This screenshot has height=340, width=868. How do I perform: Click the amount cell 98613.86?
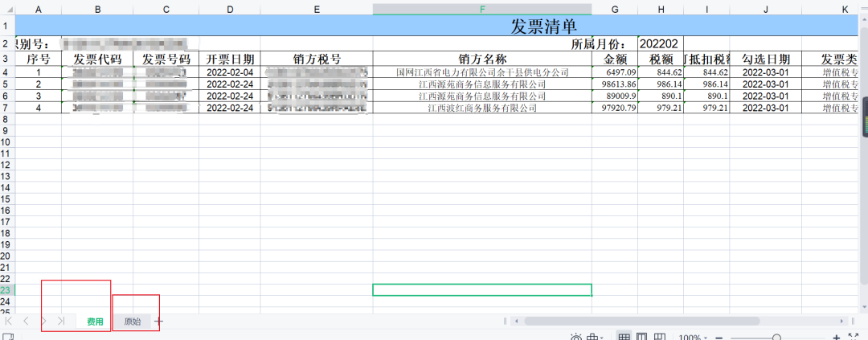coord(615,84)
